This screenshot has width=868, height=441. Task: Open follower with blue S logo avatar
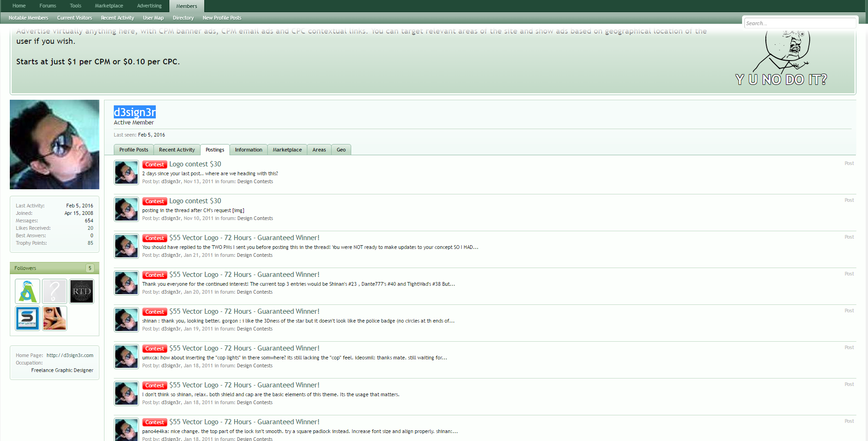pyautogui.click(x=28, y=318)
